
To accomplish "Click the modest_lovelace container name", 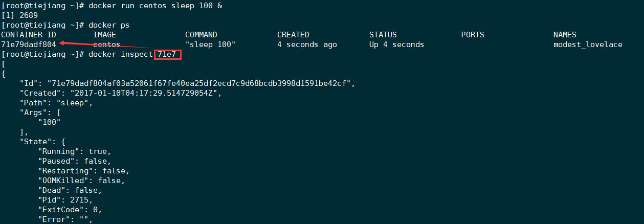I will point(588,44).
